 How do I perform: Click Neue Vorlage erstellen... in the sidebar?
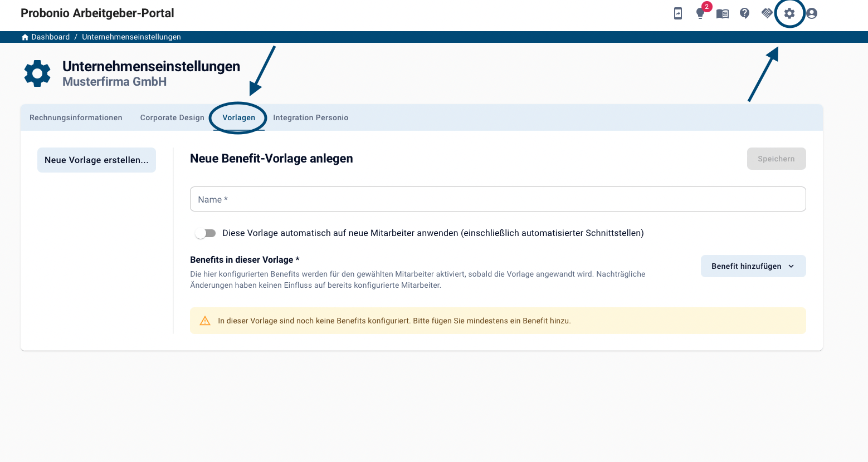[96, 160]
